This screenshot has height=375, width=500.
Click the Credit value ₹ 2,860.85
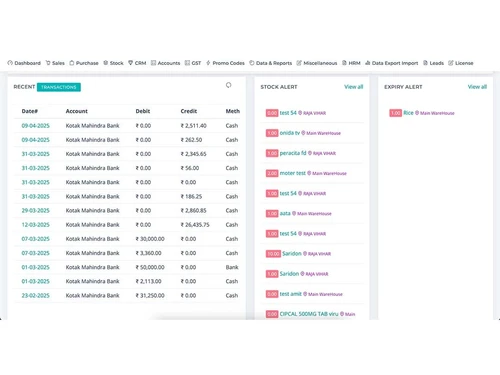[193, 211]
